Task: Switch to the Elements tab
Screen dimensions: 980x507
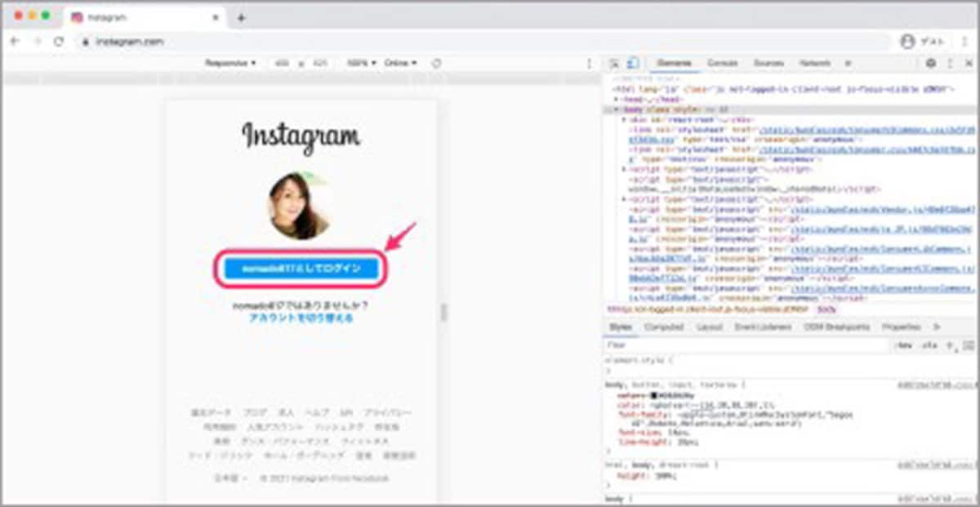Action: coord(675,63)
